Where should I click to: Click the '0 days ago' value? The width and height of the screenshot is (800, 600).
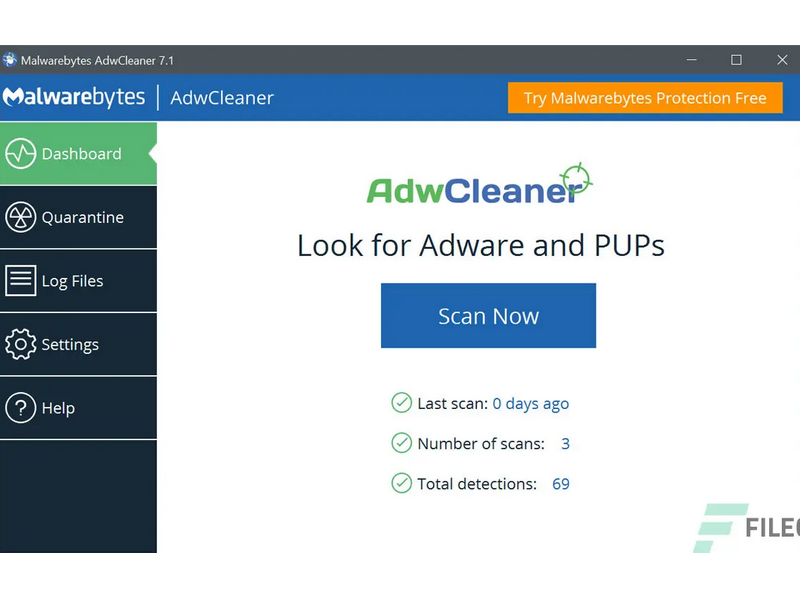[531, 404]
